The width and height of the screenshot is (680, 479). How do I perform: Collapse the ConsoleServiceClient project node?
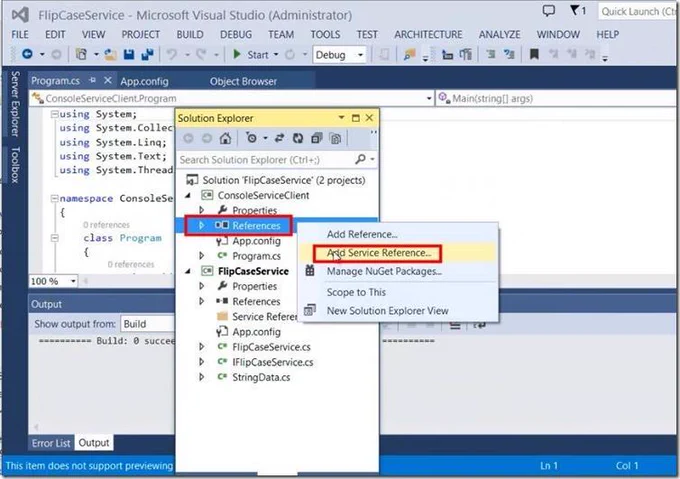(188, 196)
